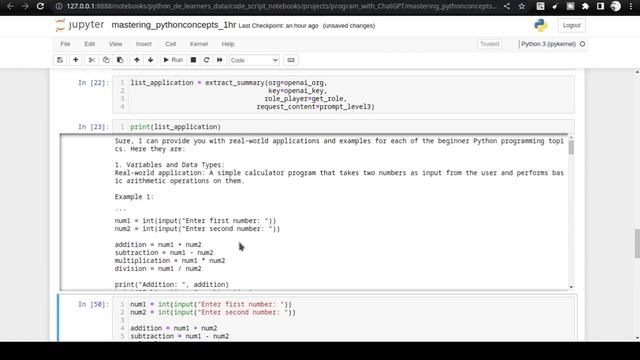Click the In [23] prompt label
The height and width of the screenshot is (360, 640).
coord(93,127)
